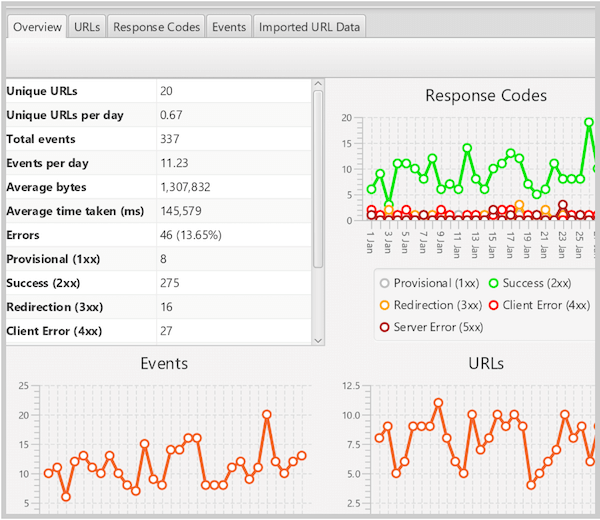Open the Response Codes tab

pyautogui.click(x=157, y=27)
